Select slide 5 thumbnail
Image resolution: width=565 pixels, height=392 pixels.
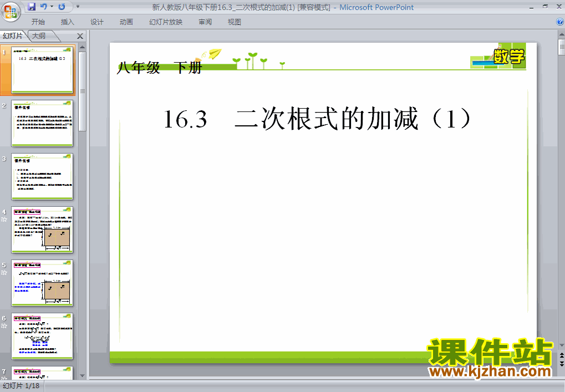coord(42,283)
